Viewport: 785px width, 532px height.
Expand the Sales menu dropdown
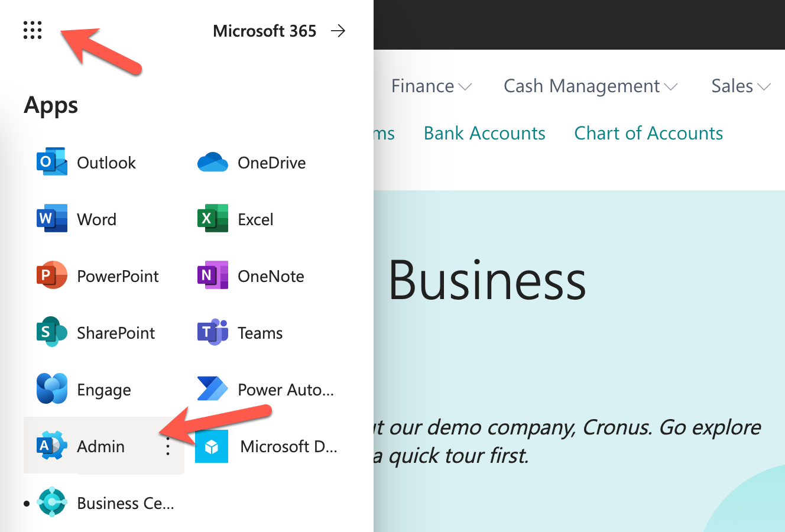(741, 86)
